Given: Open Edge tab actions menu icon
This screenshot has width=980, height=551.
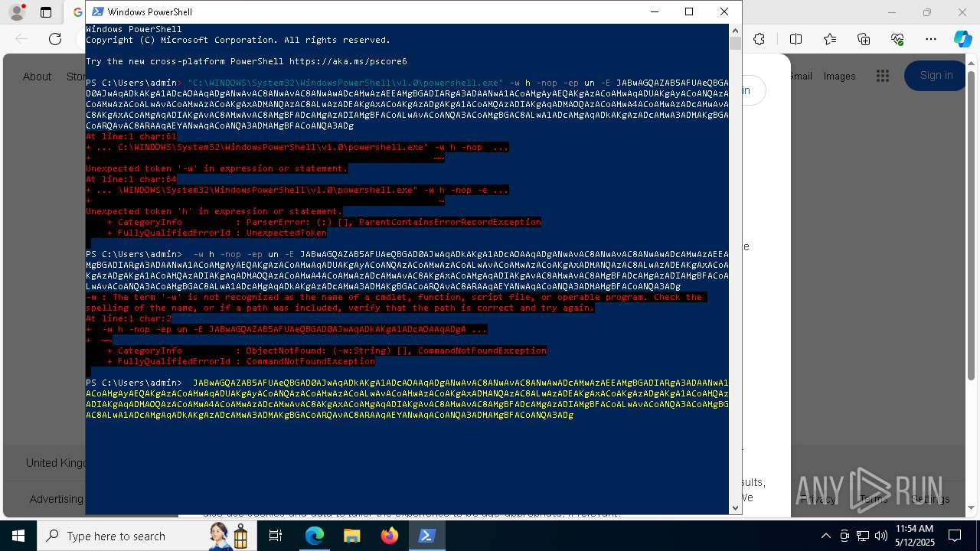Looking at the screenshot, I should [x=46, y=12].
